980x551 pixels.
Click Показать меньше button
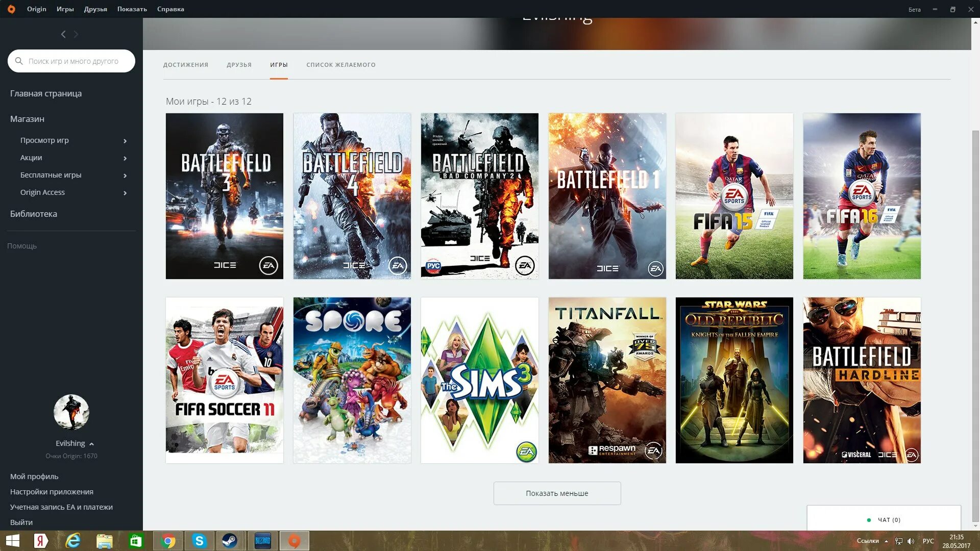coord(557,493)
